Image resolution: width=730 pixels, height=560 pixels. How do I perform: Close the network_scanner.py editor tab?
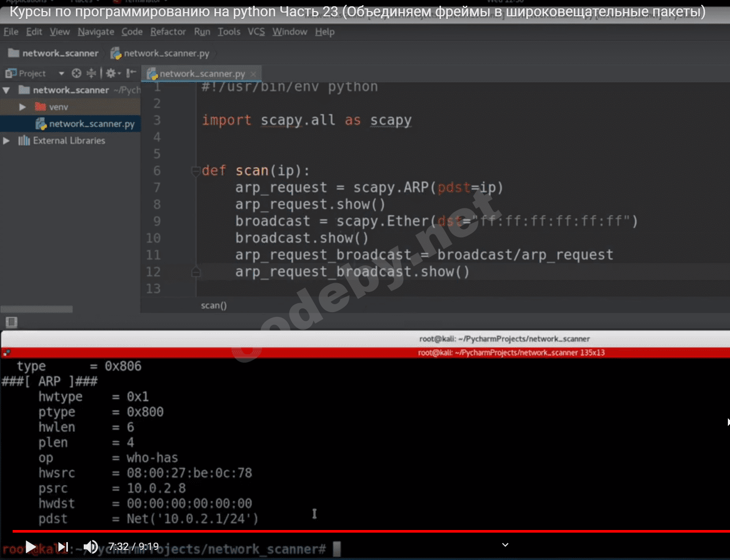[253, 74]
